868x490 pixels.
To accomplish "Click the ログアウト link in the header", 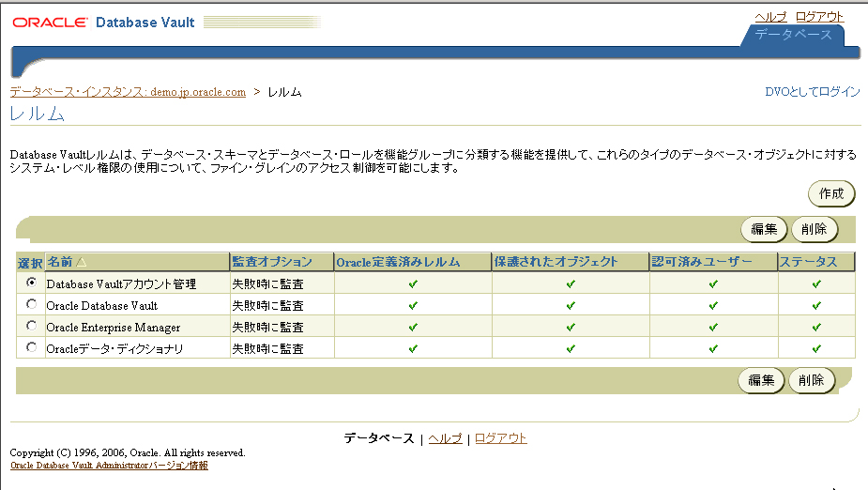I will (819, 17).
